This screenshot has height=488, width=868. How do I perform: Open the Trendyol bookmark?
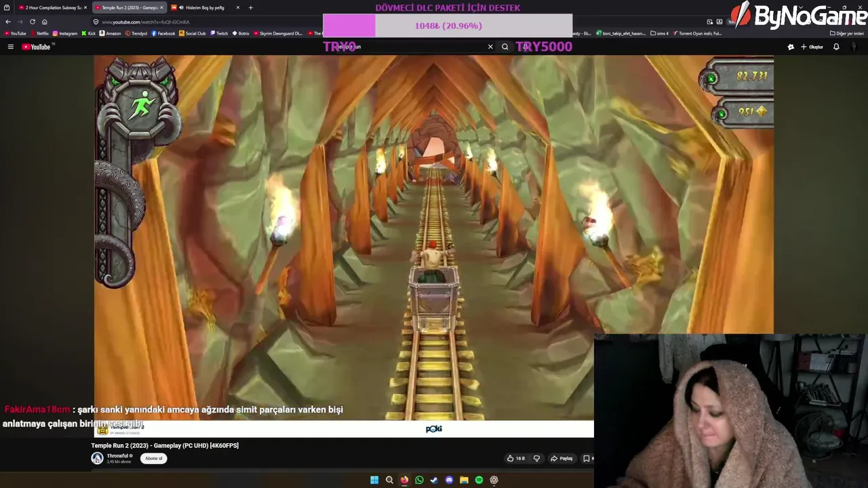136,33
